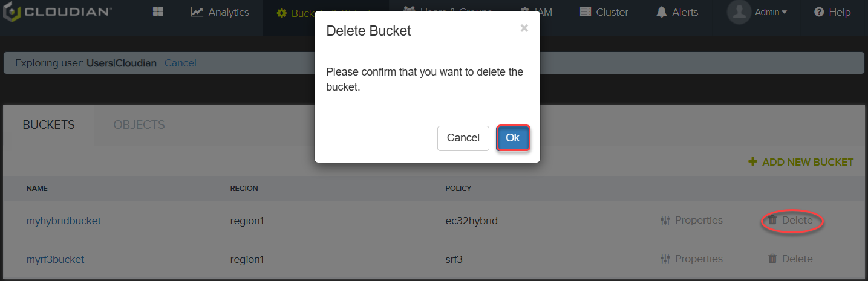This screenshot has width=868, height=281.
Task: Click trash icon for myrf3bucket
Action: click(772, 259)
